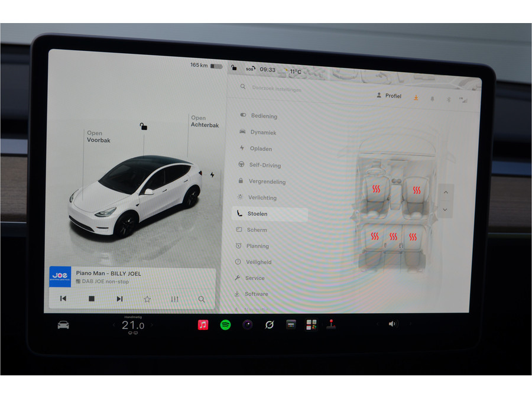532x399 pixels.
Task: Decrease cabin temperature with left arrow
Action: click(x=113, y=325)
